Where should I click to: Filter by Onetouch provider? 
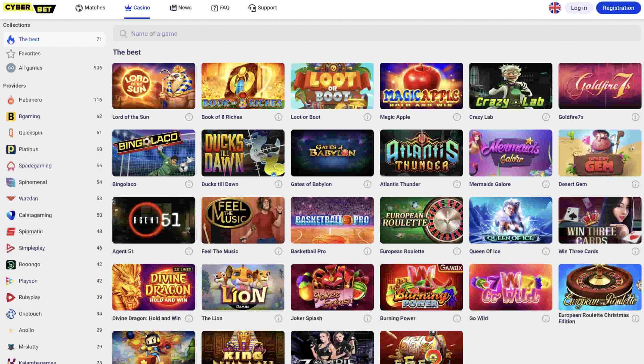(54, 314)
